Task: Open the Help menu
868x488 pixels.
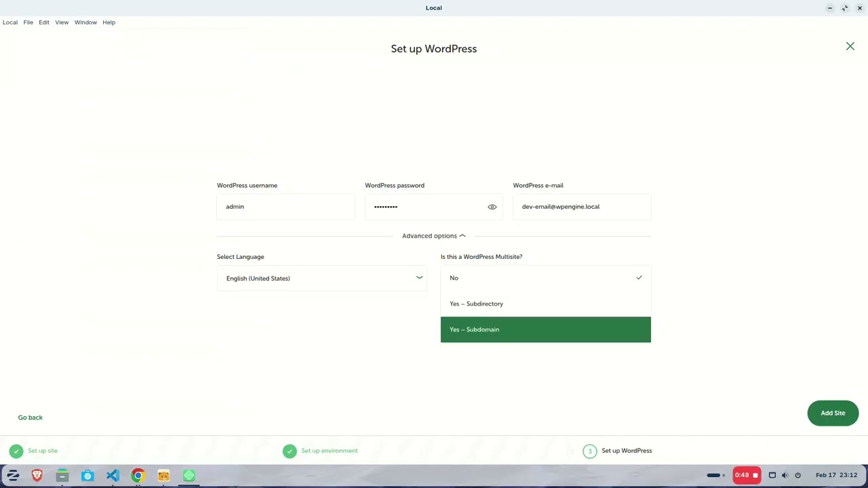Action: coord(109,22)
